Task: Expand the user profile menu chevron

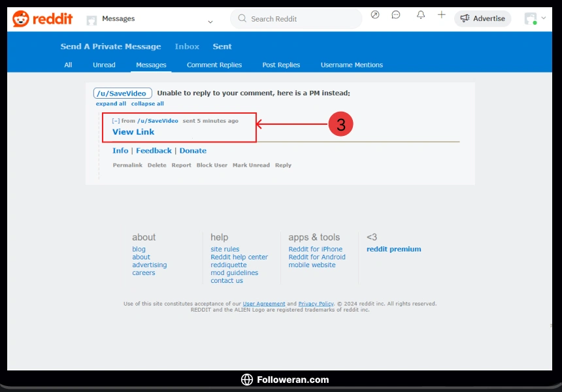Action: (x=544, y=18)
